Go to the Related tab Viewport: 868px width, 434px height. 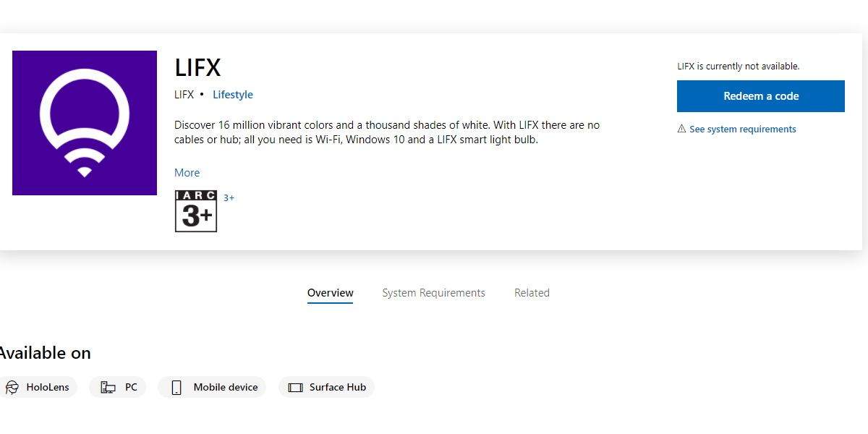(532, 293)
